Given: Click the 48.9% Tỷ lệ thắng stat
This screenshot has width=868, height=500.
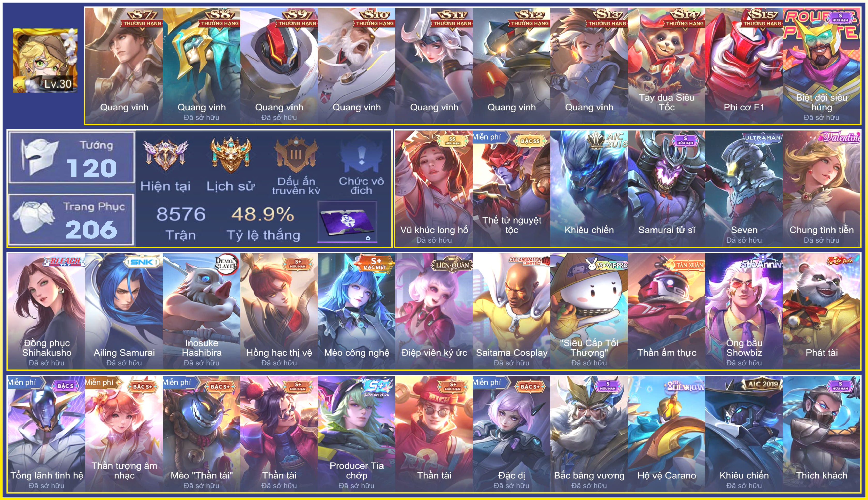Looking at the screenshot, I should pyautogui.click(x=263, y=223).
